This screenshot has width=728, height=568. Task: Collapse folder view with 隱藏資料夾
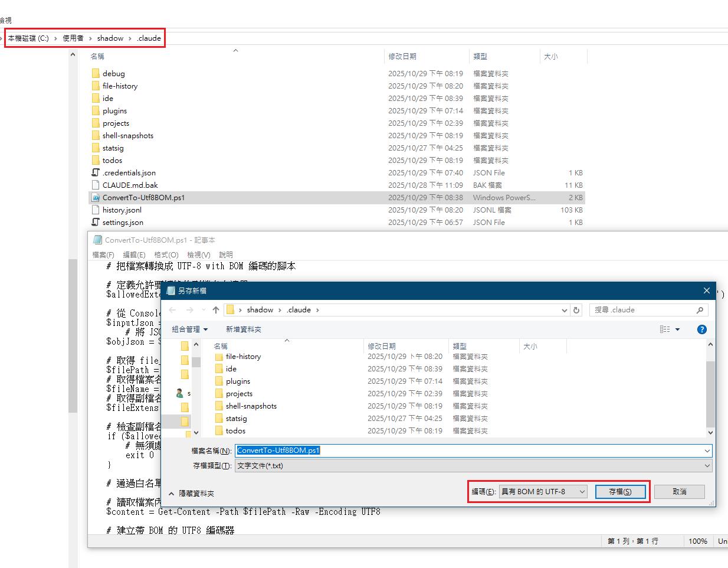[x=192, y=494]
